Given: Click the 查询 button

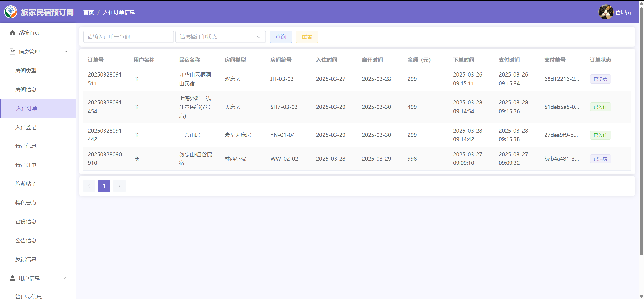Looking at the screenshot, I should tap(280, 37).
